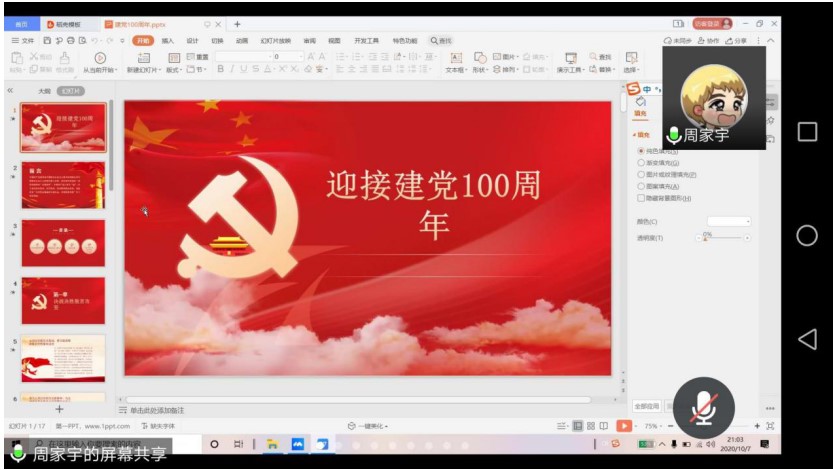This screenshot has height=470, width=833.
Task: Open the One-click Beautify dropdown
Action: tap(368, 426)
